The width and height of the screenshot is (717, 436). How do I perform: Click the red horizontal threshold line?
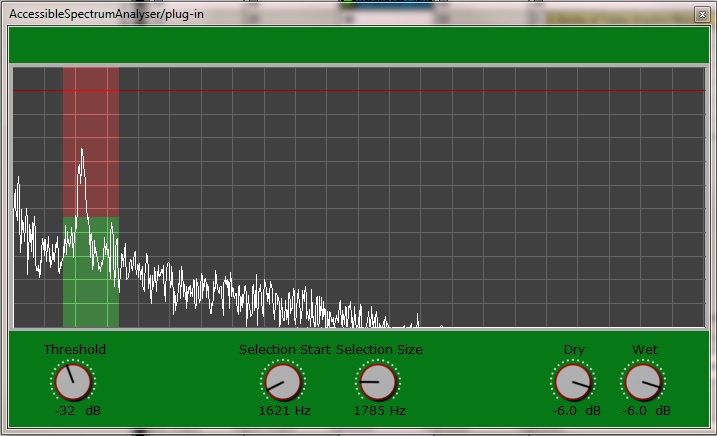pyautogui.click(x=400, y=91)
